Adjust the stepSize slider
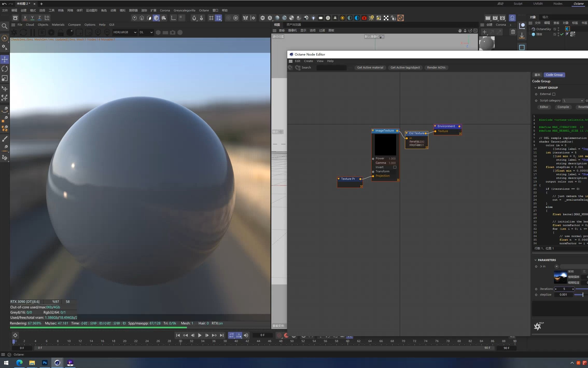588x368 pixels. [x=582, y=295]
